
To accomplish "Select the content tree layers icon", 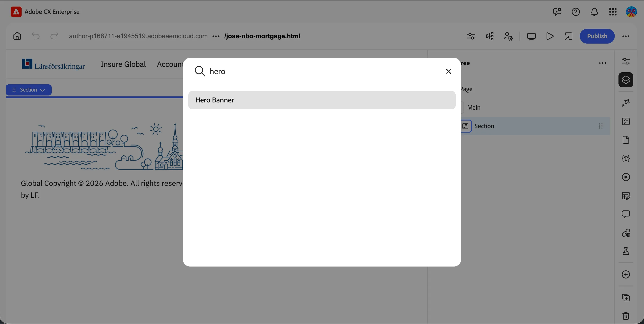I will [x=626, y=80].
